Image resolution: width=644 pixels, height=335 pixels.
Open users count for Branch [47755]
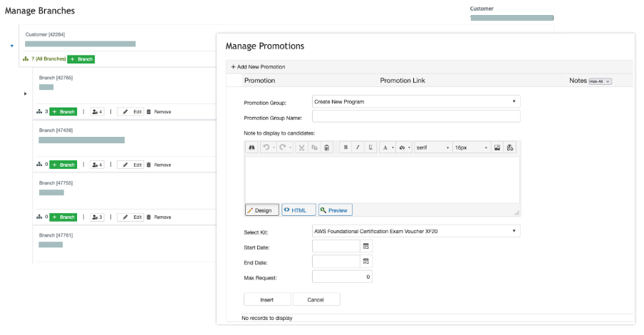point(97,217)
